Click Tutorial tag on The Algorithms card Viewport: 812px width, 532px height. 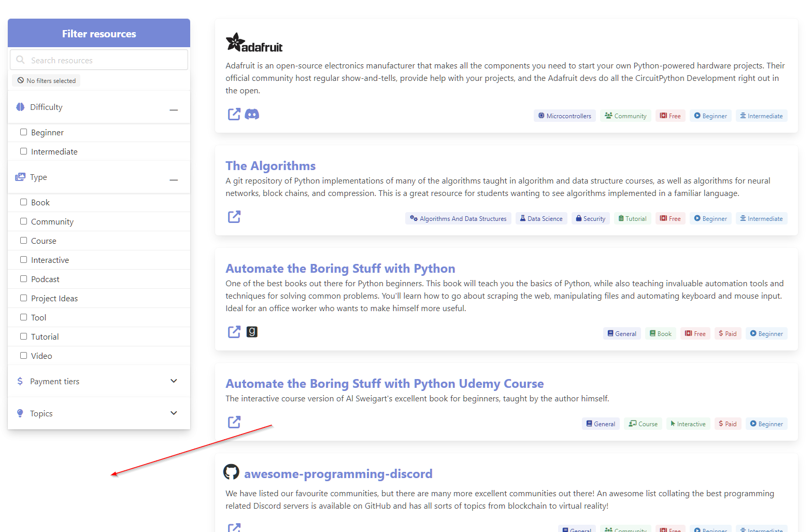click(x=632, y=218)
